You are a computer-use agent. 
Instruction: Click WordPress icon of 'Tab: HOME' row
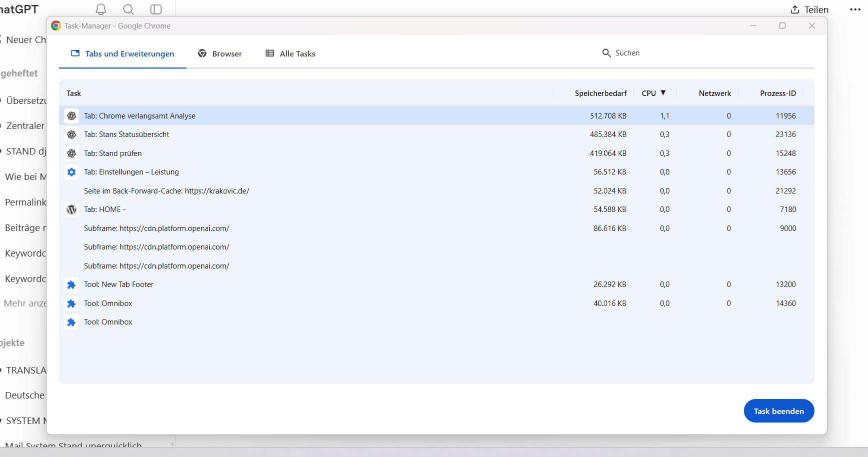tap(72, 209)
